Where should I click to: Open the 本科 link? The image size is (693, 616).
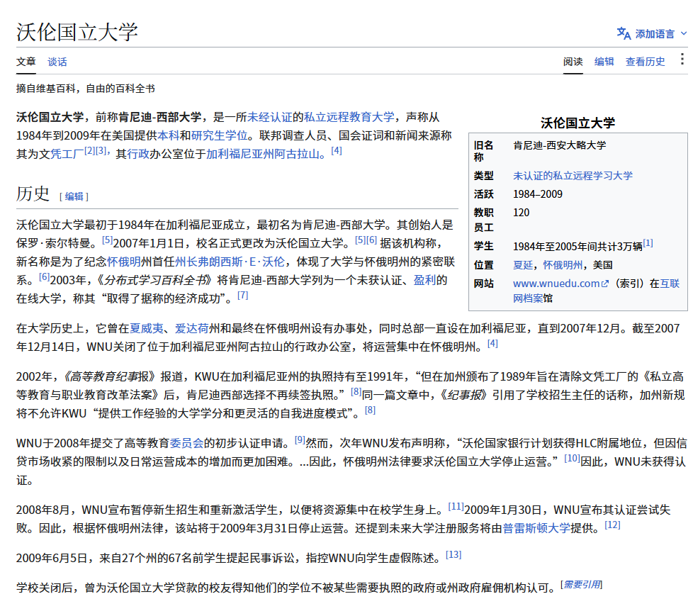(169, 136)
